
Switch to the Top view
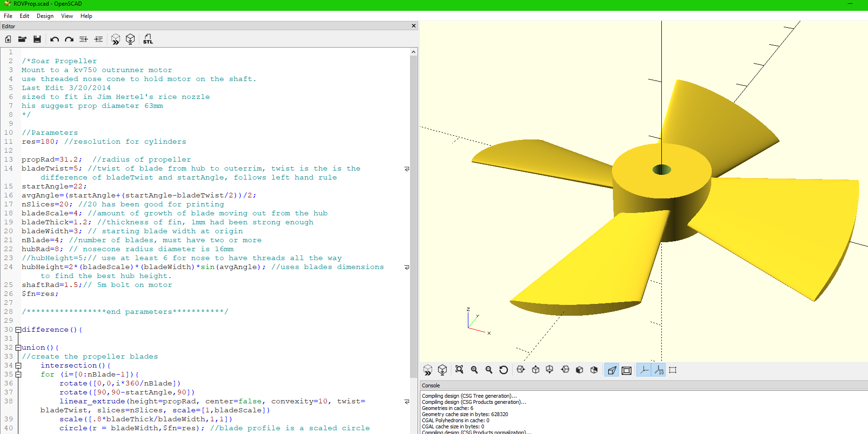pos(536,370)
